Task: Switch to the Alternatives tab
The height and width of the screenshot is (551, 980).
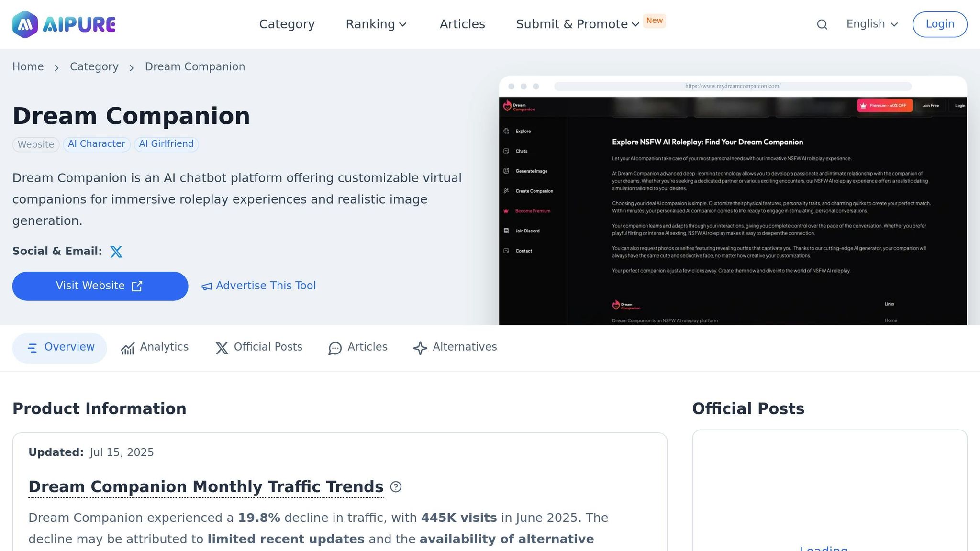Action: pos(455,348)
